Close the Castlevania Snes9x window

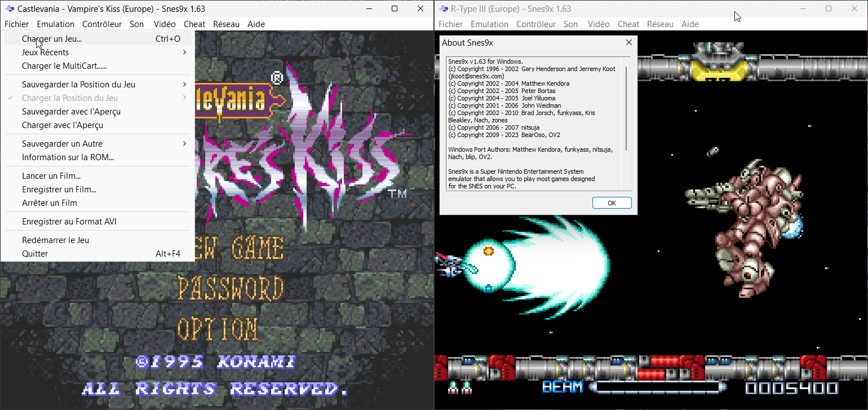420,9
